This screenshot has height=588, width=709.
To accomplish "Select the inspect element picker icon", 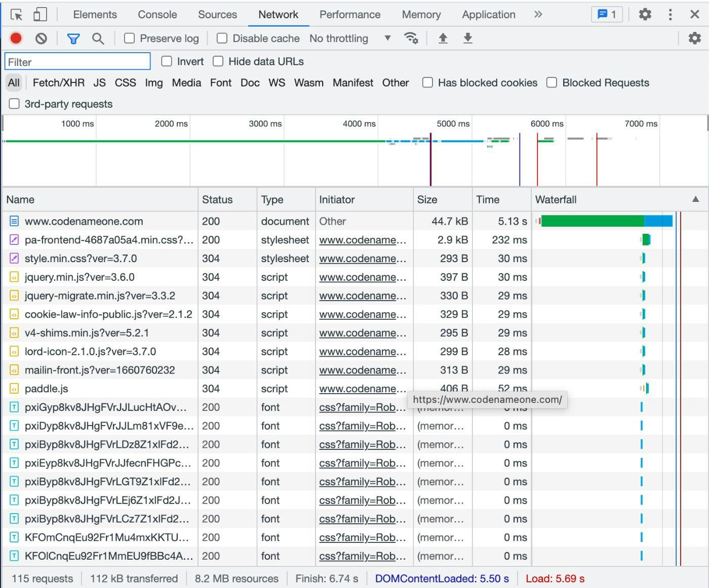I will coord(17,15).
